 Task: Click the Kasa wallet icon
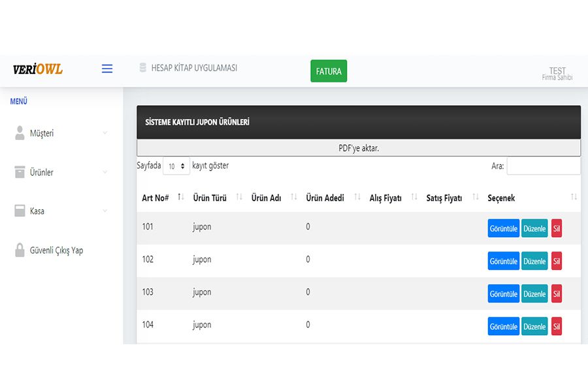20,210
